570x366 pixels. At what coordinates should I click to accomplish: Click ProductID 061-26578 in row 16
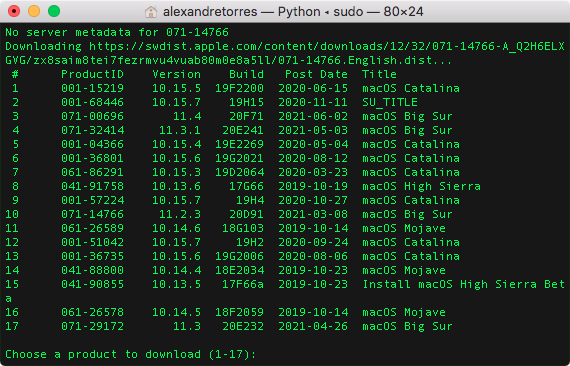click(x=92, y=312)
